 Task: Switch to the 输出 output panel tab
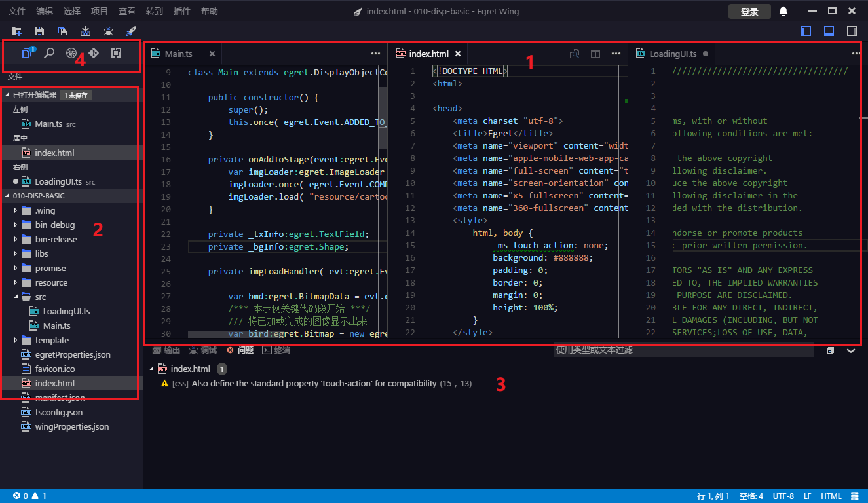166,350
